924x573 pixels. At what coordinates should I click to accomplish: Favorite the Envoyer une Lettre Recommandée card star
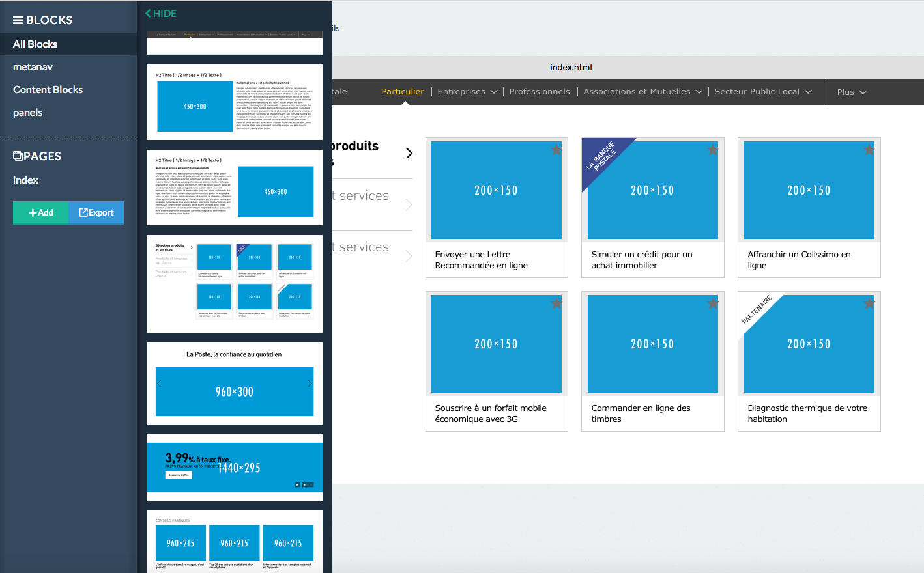pyautogui.click(x=556, y=150)
